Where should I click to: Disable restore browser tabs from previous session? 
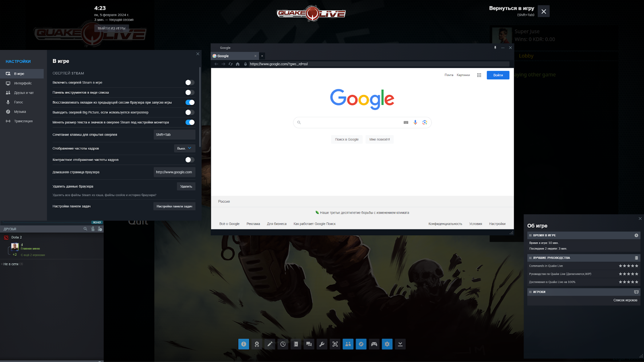(190, 103)
